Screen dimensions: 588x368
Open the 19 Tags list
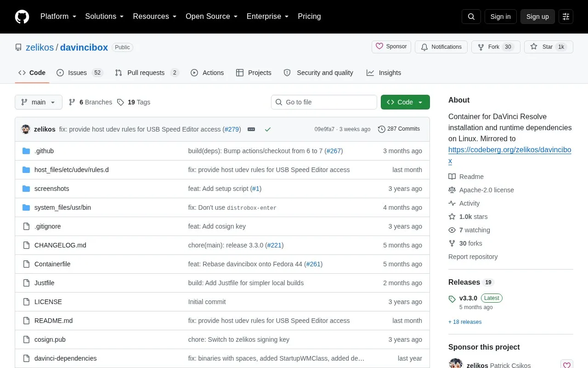[x=134, y=102]
